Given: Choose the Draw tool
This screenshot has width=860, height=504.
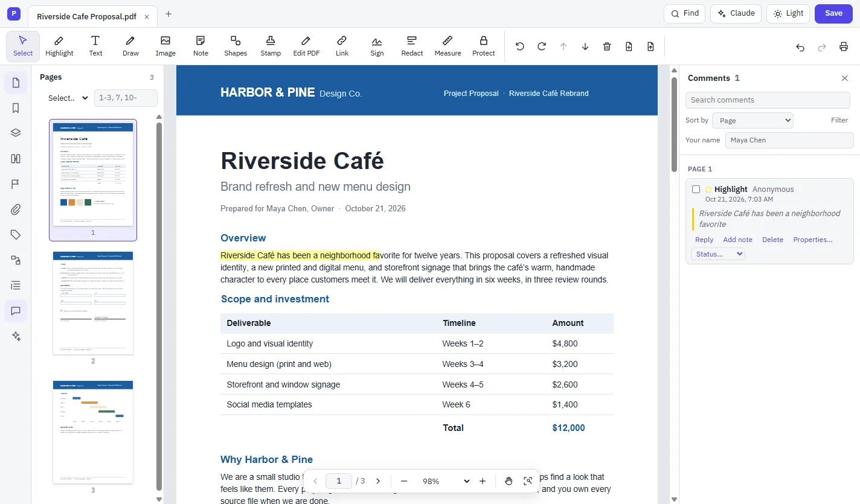Looking at the screenshot, I should [x=130, y=46].
